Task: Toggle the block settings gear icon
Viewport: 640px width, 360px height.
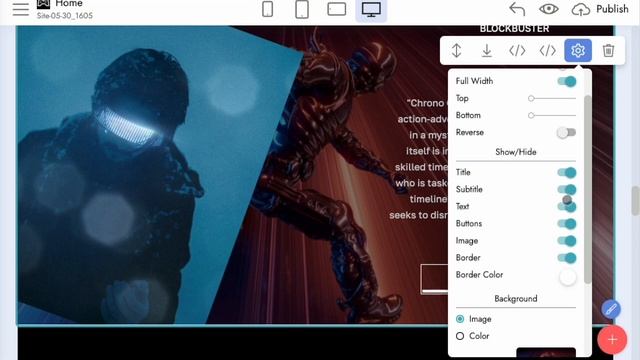Action: pyautogui.click(x=578, y=51)
